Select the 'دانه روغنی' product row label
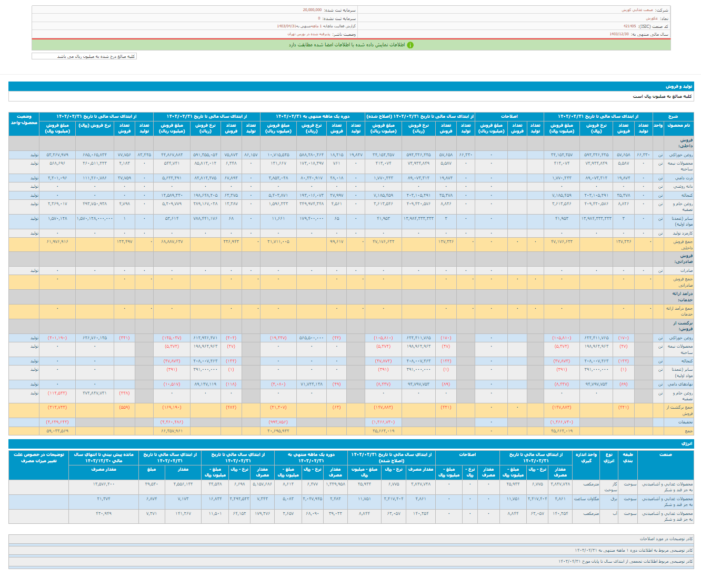This screenshot has width=701, height=588. tap(678, 186)
